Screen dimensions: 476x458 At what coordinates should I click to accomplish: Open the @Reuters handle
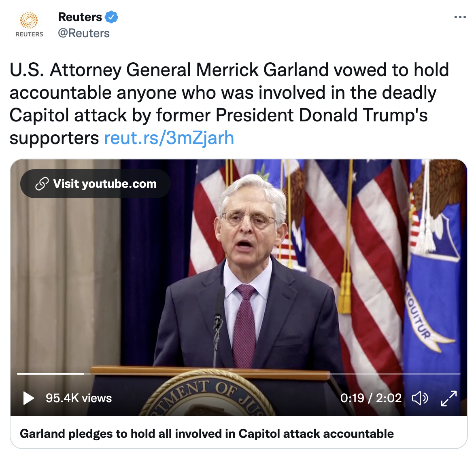(84, 33)
